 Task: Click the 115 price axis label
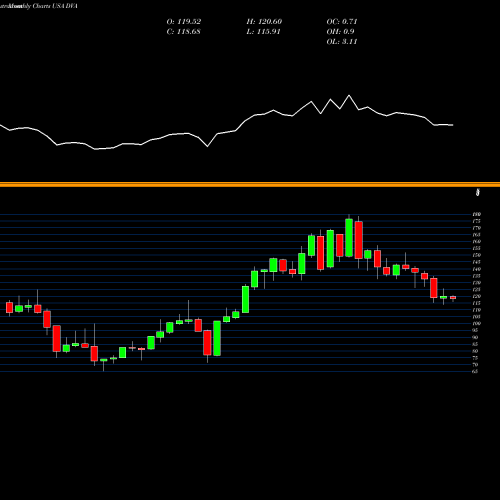(476, 303)
